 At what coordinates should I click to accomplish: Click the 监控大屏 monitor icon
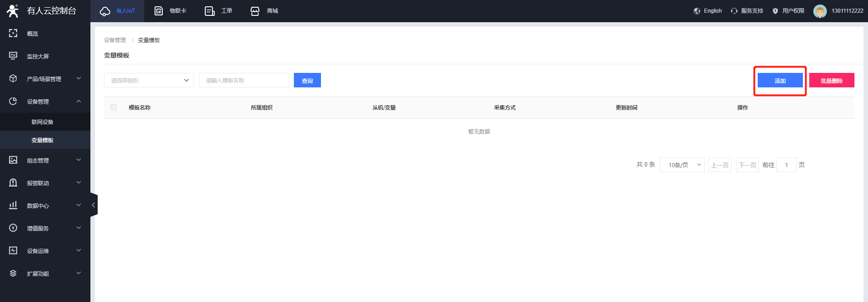[x=13, y=56]
